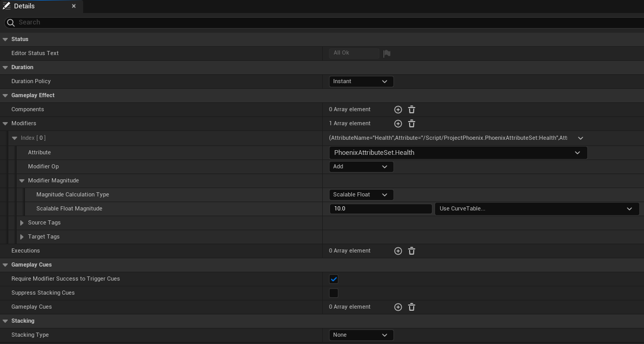Delete all Gameplay Cues array elements
The width and height of the screenshot is (644, 344).
point(412,307)
